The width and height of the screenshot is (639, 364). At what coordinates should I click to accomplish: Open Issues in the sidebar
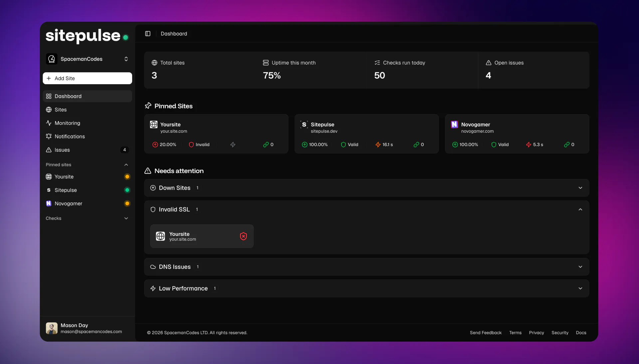[x=87, y=150]
